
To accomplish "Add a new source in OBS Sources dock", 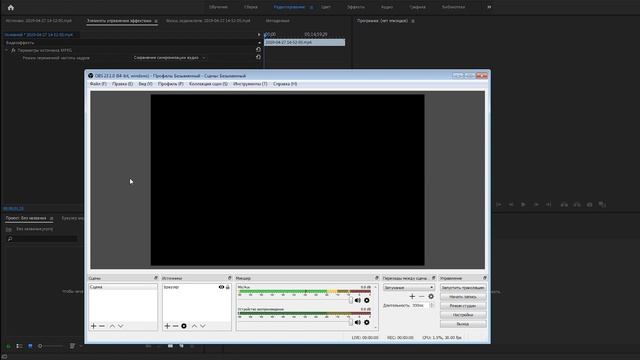I will [x=167, y=326].
